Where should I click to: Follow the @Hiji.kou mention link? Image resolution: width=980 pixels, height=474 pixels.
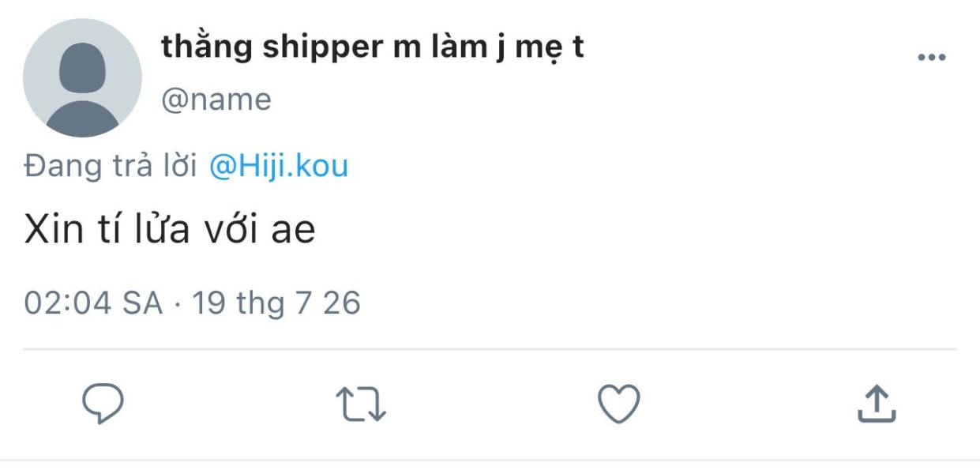pyautogui.click(x=277, y=167)
